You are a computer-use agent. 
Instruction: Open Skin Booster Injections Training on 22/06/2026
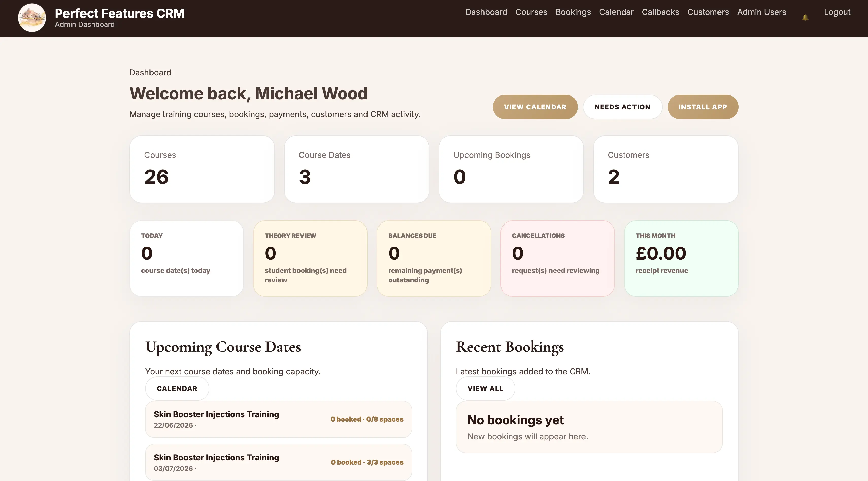pos(278,419)
